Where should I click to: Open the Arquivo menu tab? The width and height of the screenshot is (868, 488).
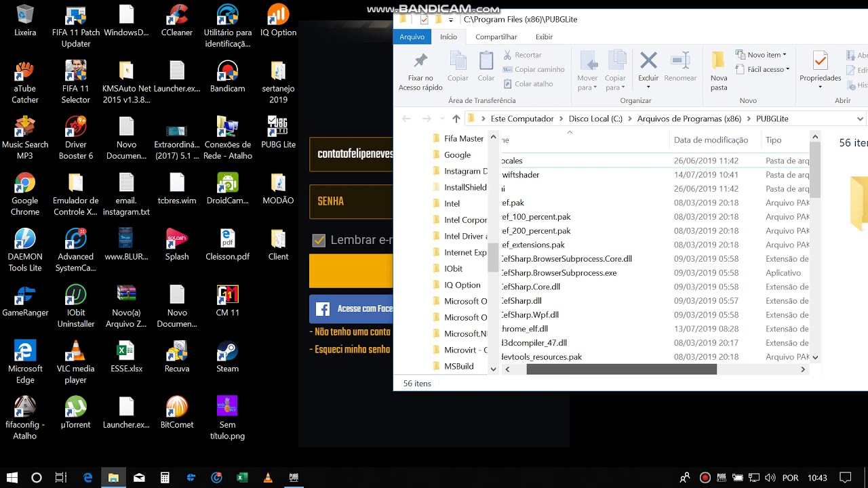click(x=412, y=37)
